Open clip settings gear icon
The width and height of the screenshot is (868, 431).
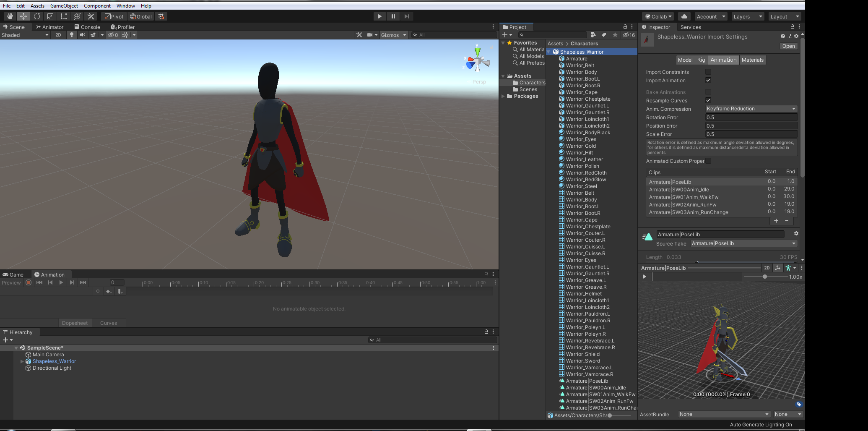[x=796, y=234]
